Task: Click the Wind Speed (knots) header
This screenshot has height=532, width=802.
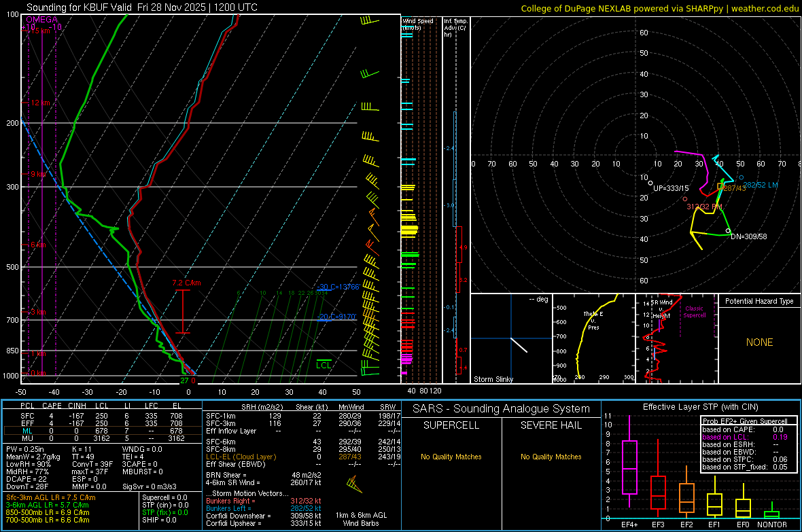Action: [418, 24]
